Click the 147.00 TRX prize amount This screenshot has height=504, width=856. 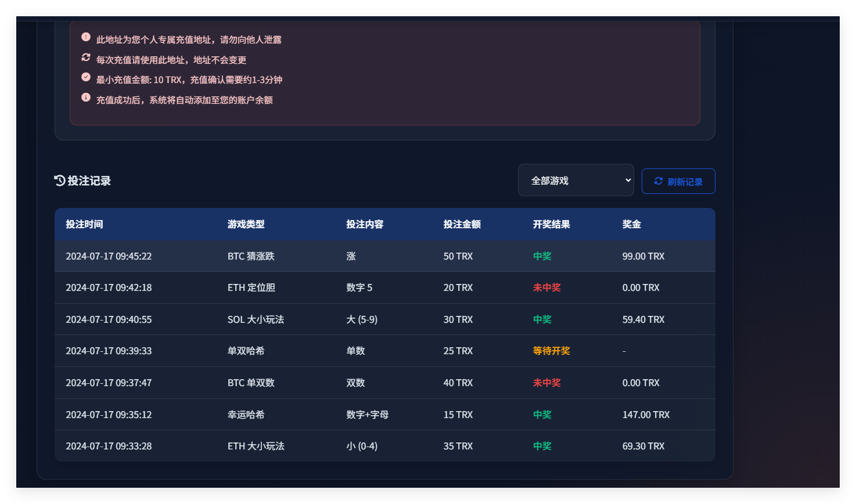[645, 414]
